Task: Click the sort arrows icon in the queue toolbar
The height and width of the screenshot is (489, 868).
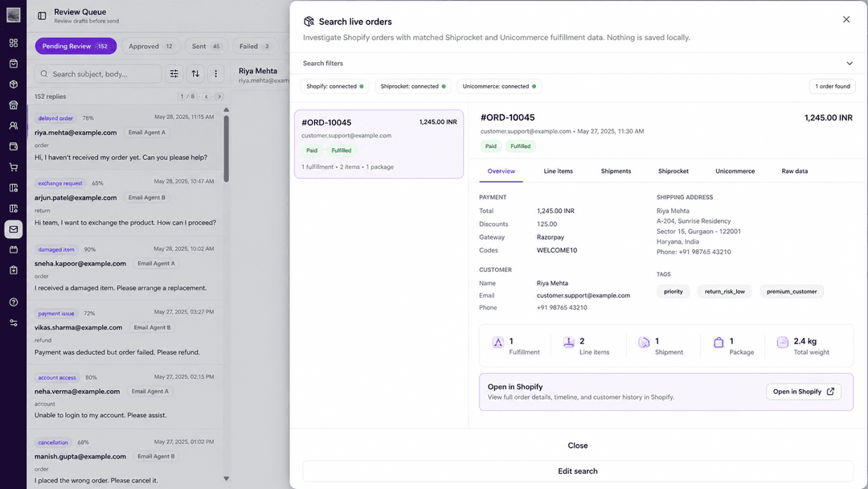Action: [195, 74]
